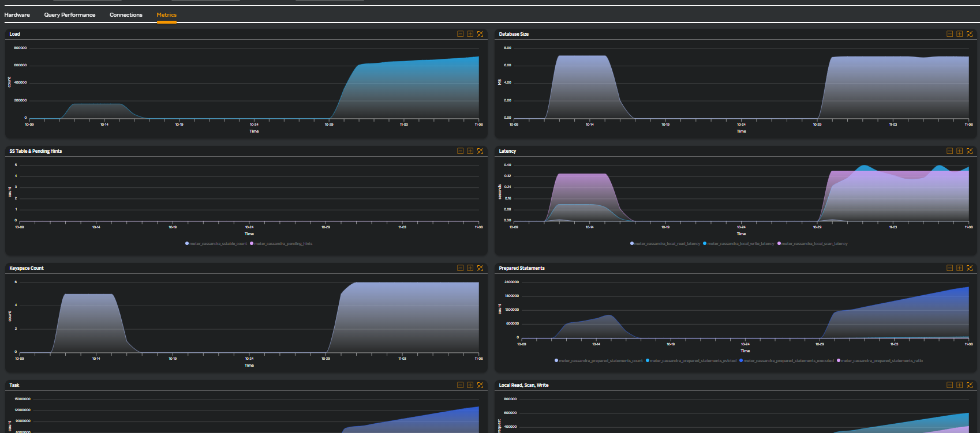This screenshot has width=980, height=433.
Task: Click crossed-arrows icon on SS Table & Pending Hints panel
Action: point(480,151)
